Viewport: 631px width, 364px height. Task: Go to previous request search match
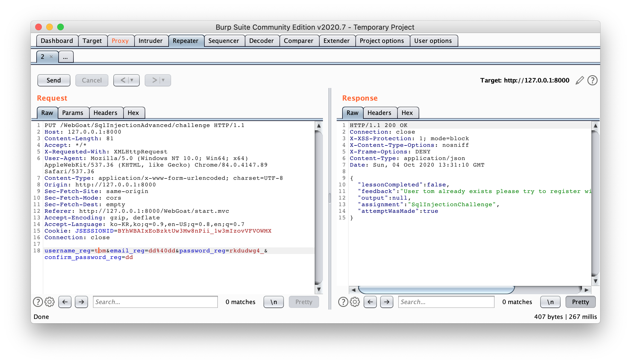pos(65,302)
